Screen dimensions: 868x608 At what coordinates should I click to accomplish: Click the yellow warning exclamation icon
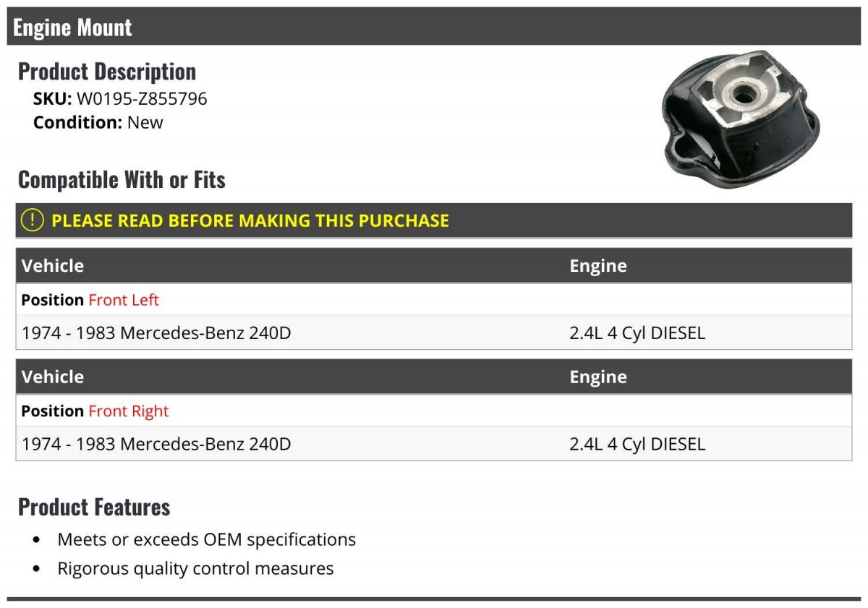click(x=32, y=220)
